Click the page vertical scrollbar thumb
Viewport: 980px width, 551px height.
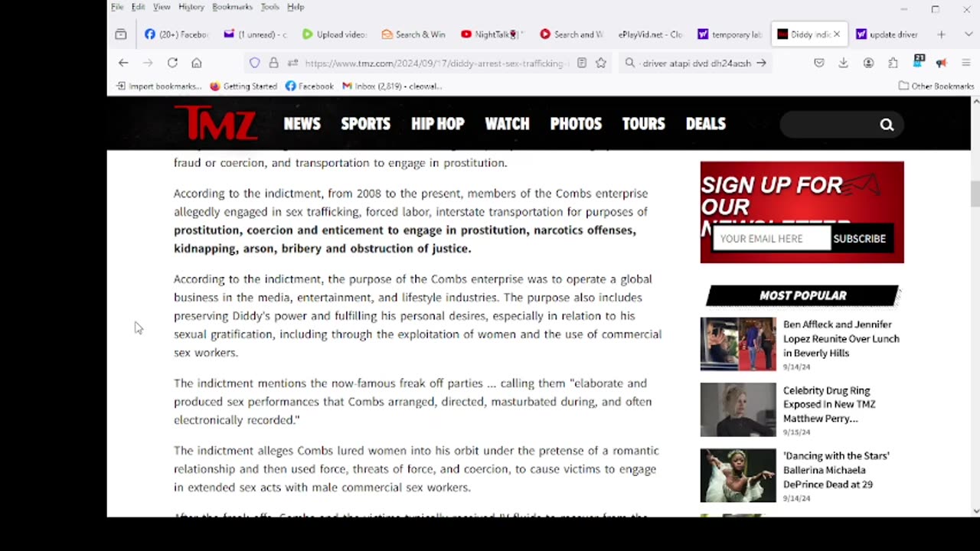(975, 194)
